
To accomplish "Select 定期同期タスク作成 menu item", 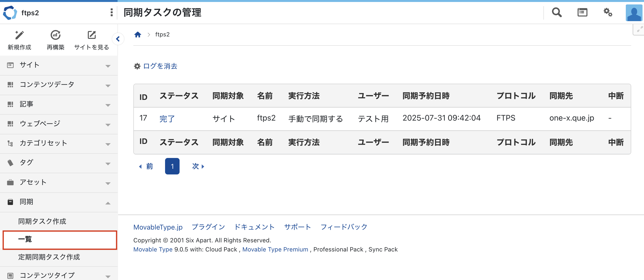I will pos(49,257).
